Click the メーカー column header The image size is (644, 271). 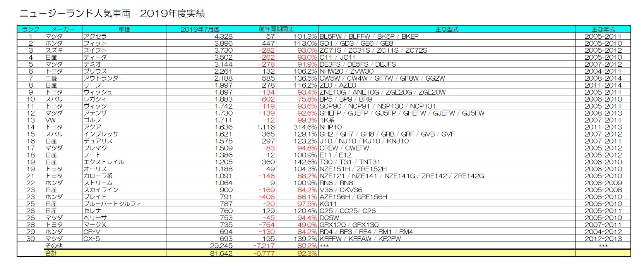tap(63, 29)
